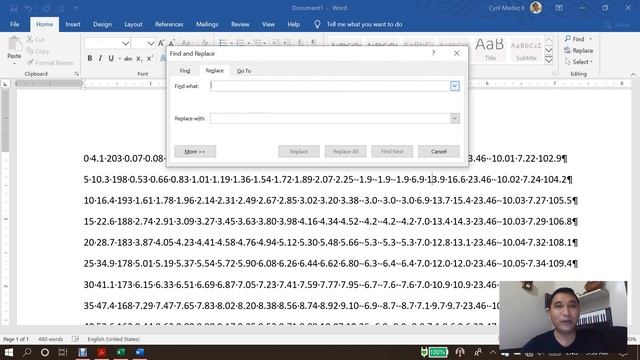Click the Save icon in title bar
This screenshot has width=640, height=360.
[x=13, y=8]
